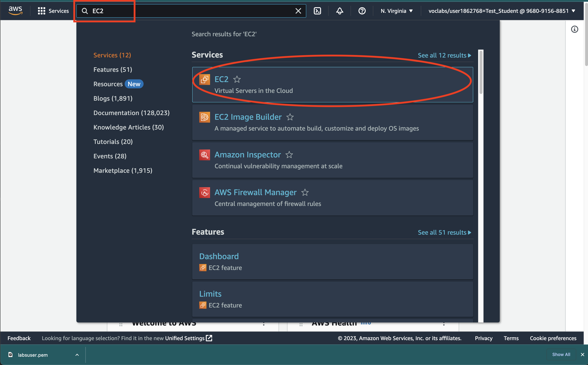588x365 pixels.
Task: Click the info panel icon
Action: [574, 29]
